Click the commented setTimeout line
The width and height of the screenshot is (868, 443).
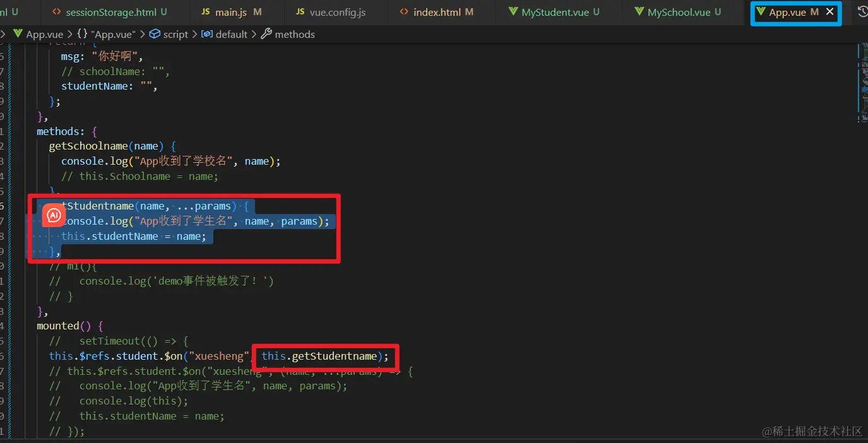click(x=119, y=341)
